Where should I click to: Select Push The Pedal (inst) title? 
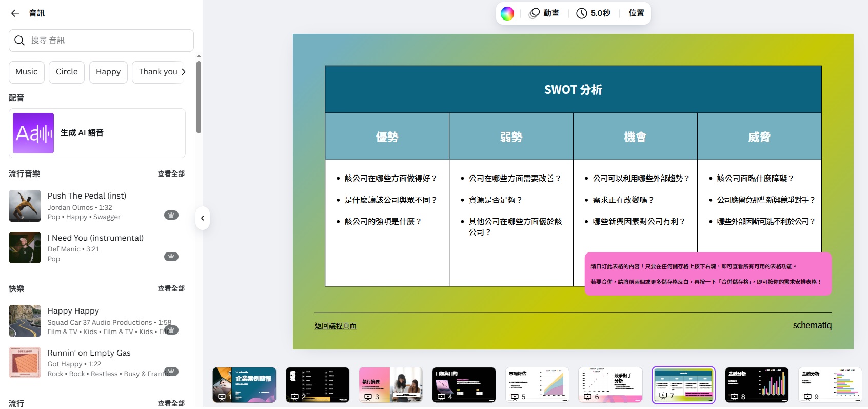click(x=87, y=196)
